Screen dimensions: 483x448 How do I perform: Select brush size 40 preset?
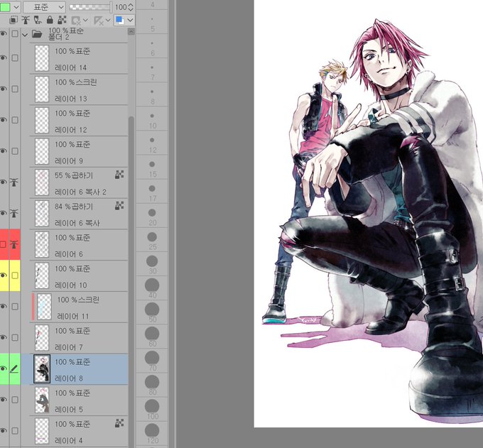[152, 288]
